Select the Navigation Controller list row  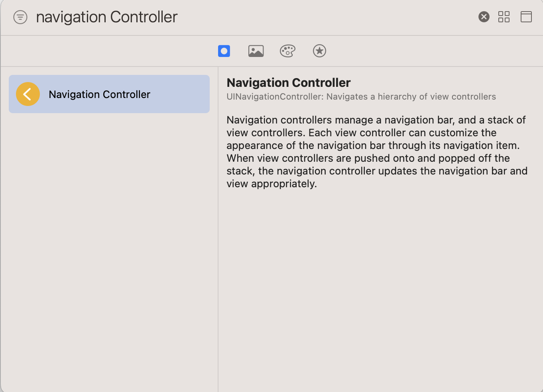coord(109,94)
